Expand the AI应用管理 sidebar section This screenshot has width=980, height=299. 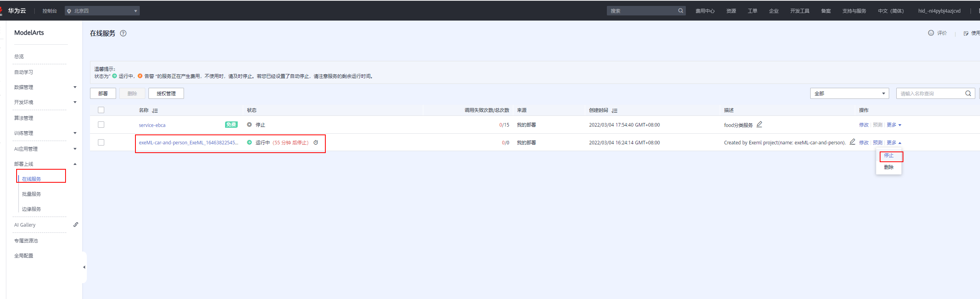75,149
